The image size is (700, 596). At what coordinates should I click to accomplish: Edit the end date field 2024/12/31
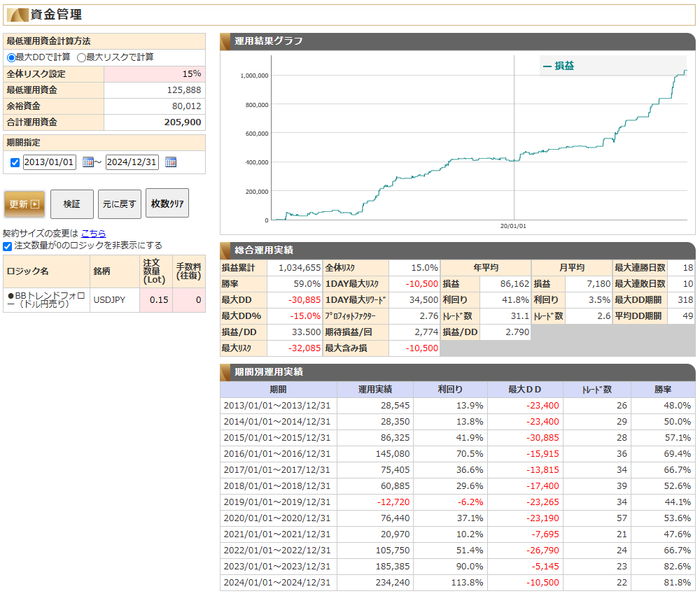(132, 162)
